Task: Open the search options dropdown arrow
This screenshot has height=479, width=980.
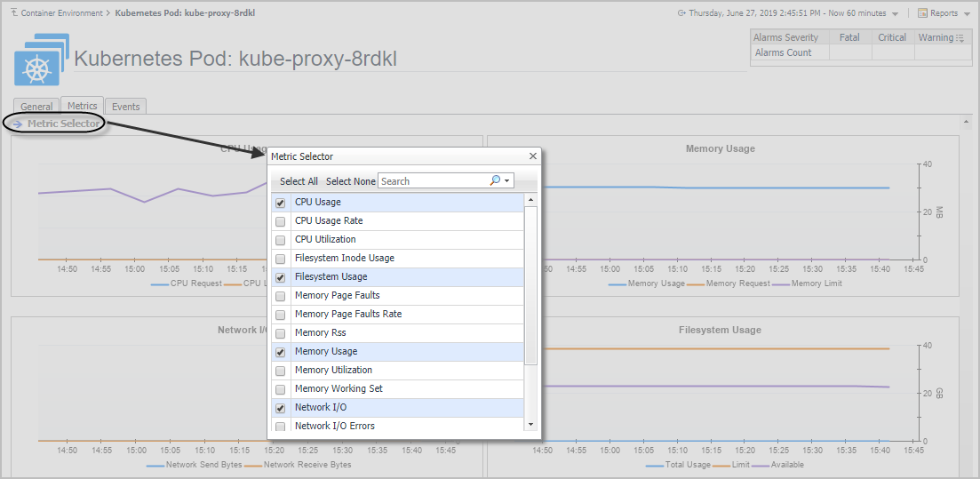Action: [x=507, y=181]
